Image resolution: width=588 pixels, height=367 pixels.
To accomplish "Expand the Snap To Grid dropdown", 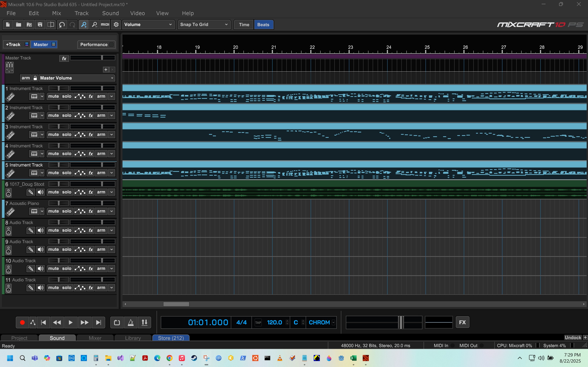I will [204, 24].
